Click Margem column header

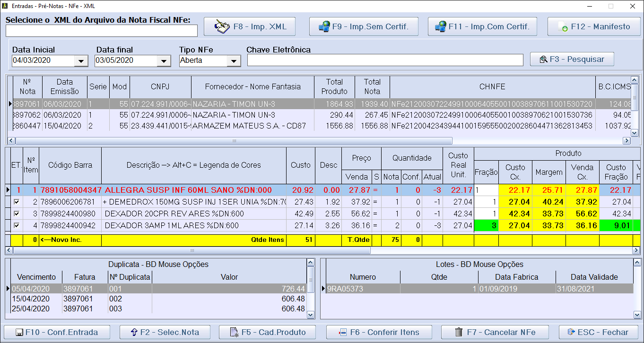[549, 172]
